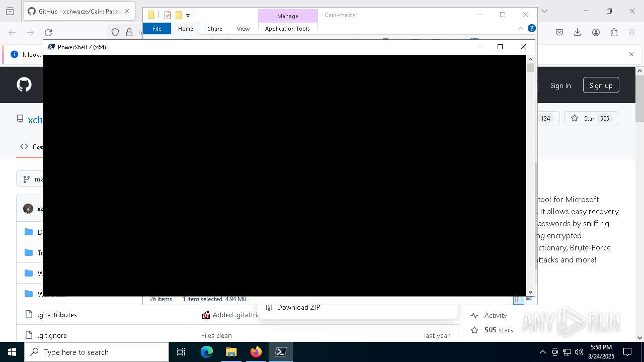644x362 pixels.
Task: Open the Firefox list all tabs dropdown
Action: coord(544,11)
